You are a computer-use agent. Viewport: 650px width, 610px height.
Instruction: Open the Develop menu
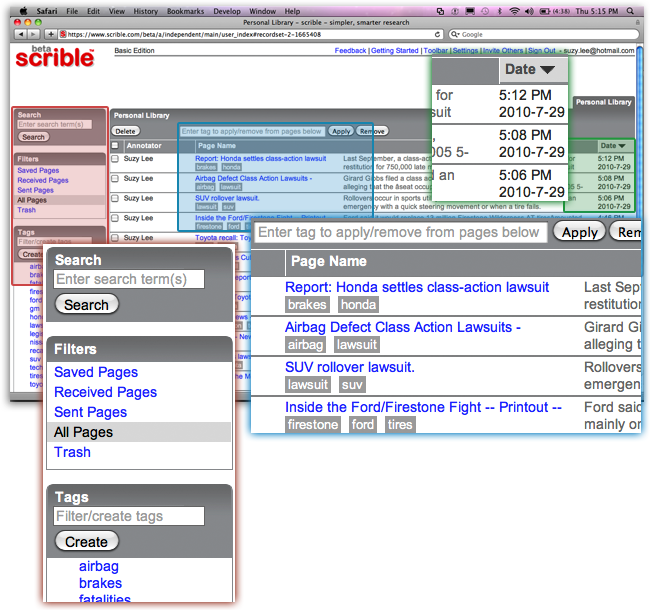point(227,11)
